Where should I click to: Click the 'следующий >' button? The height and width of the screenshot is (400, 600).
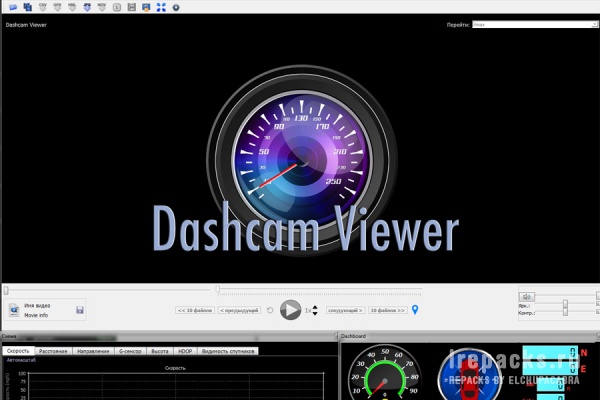click(345, 310)
